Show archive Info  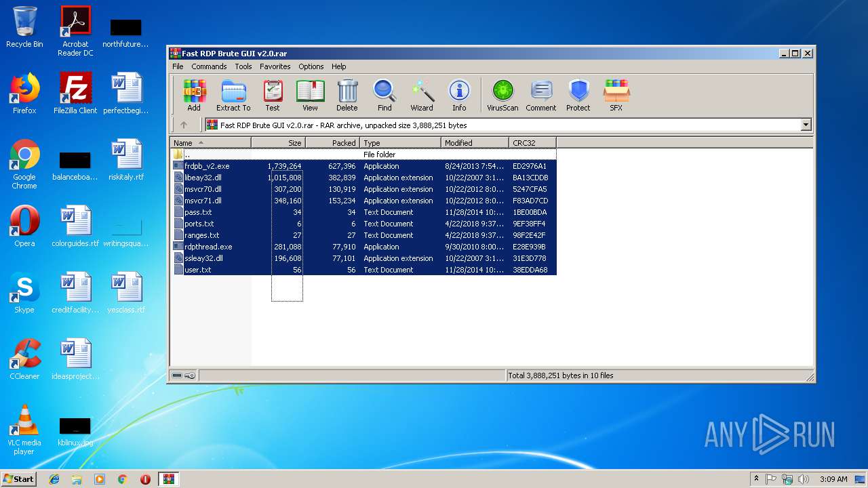[459, 95]
